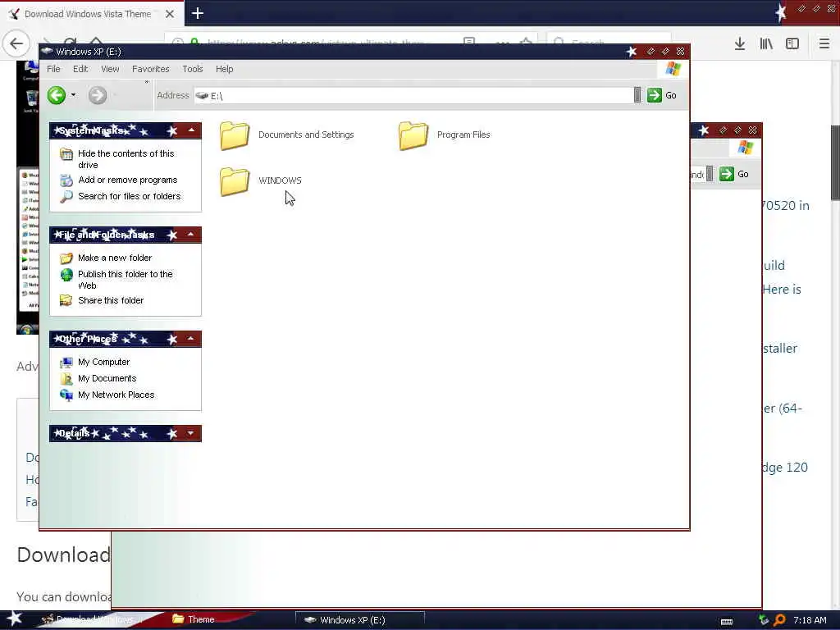
Task: Click the green Back arrow in Explorer
Action: [x=57, y=95]
